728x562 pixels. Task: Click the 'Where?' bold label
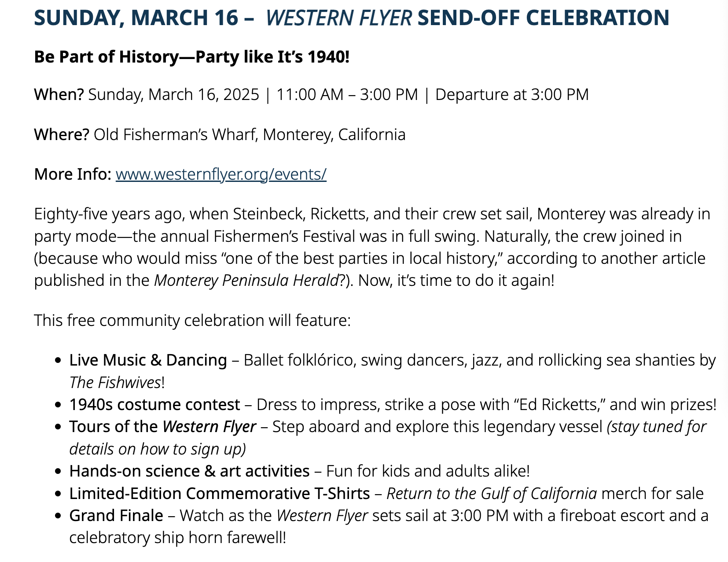click(x=62, y=134)
